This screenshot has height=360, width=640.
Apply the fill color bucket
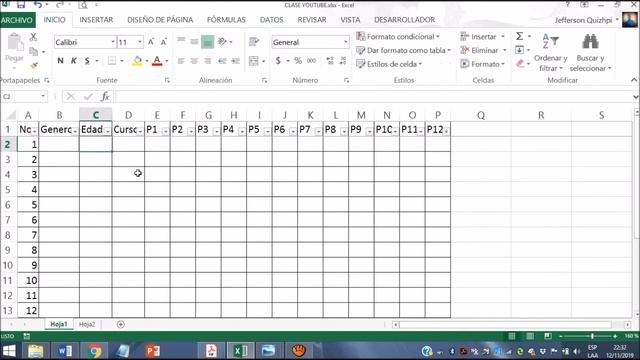pos(137,61)
